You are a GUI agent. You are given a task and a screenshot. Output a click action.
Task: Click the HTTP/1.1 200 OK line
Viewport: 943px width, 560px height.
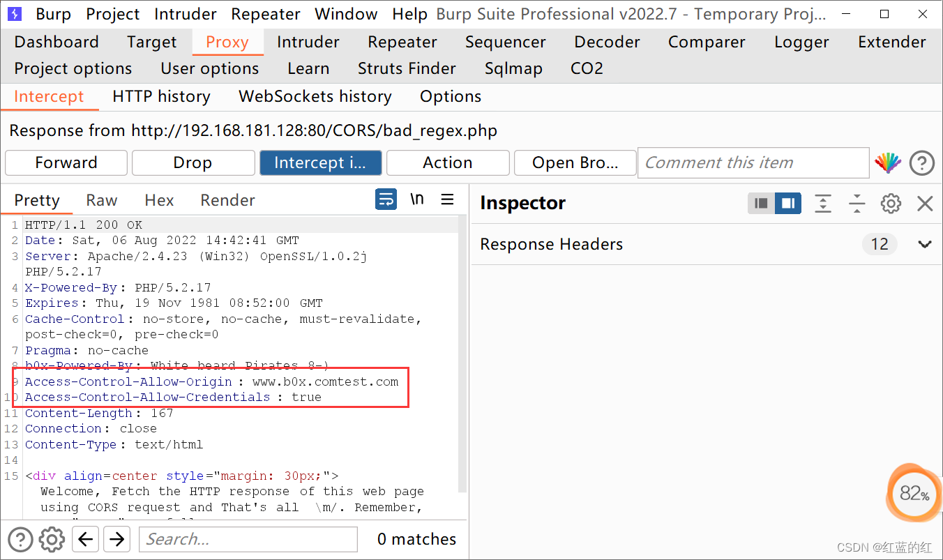point(83,225)
